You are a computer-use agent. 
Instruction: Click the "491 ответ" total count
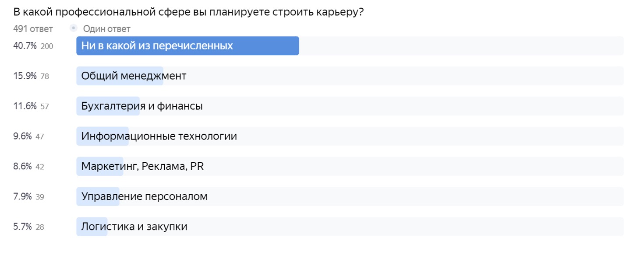[33, 29]
